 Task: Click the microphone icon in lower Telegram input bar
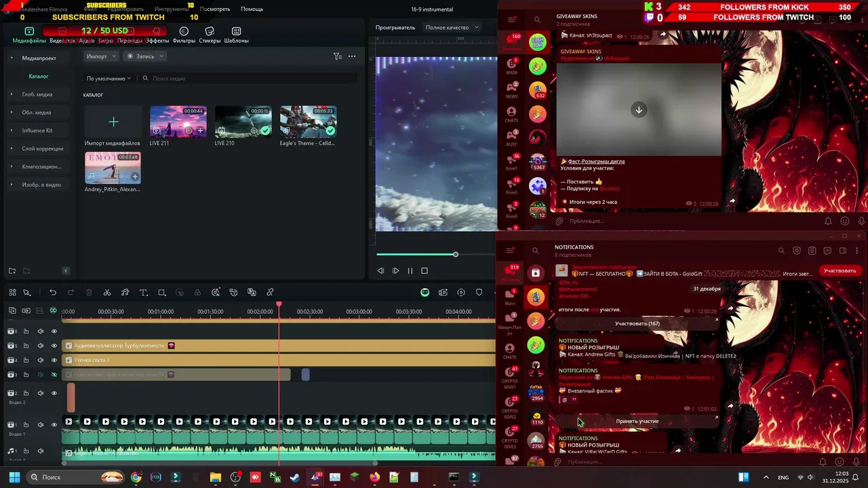tap(856, 462)
